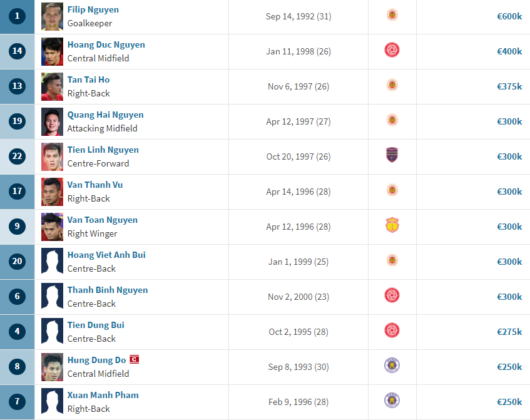Image resolution: width=530 pixels, height=420 pixels.
Task: Click placeholder silhouette for Hoang Viet Anh Bui
Action: pos(52,262)
